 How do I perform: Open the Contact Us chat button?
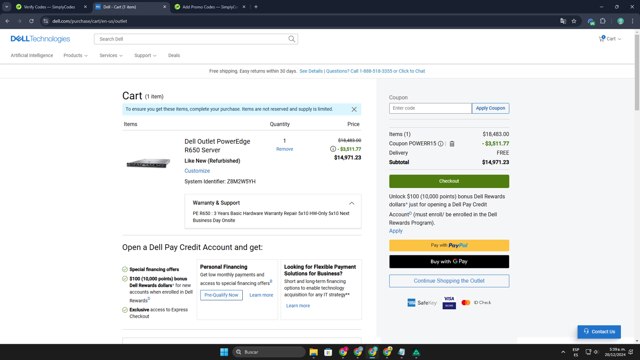point(599,331)
